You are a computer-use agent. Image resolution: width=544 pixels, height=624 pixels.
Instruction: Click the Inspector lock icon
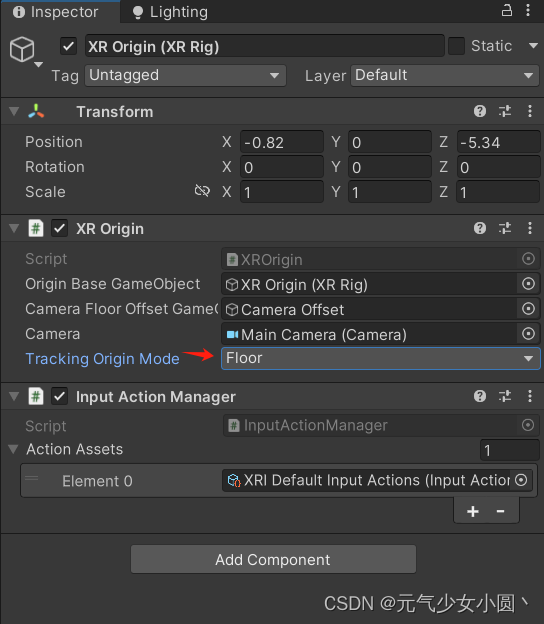click(x=507, y=10)
